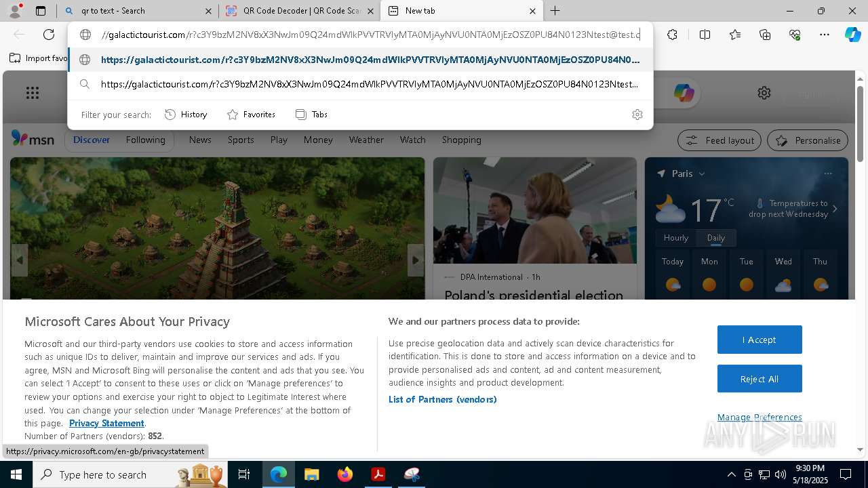Open File Explorer from taskbar
The height and width of the screenshot is (488, 868).
(311, 474)
